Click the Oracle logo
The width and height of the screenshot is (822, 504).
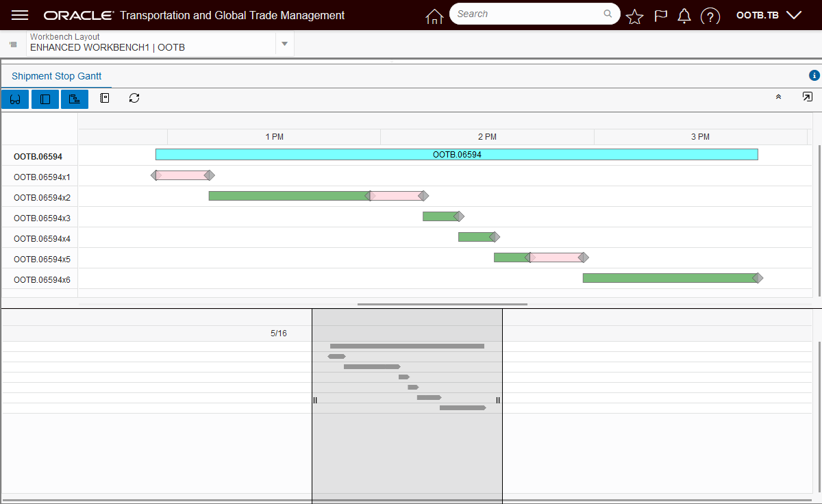(78, 15)
